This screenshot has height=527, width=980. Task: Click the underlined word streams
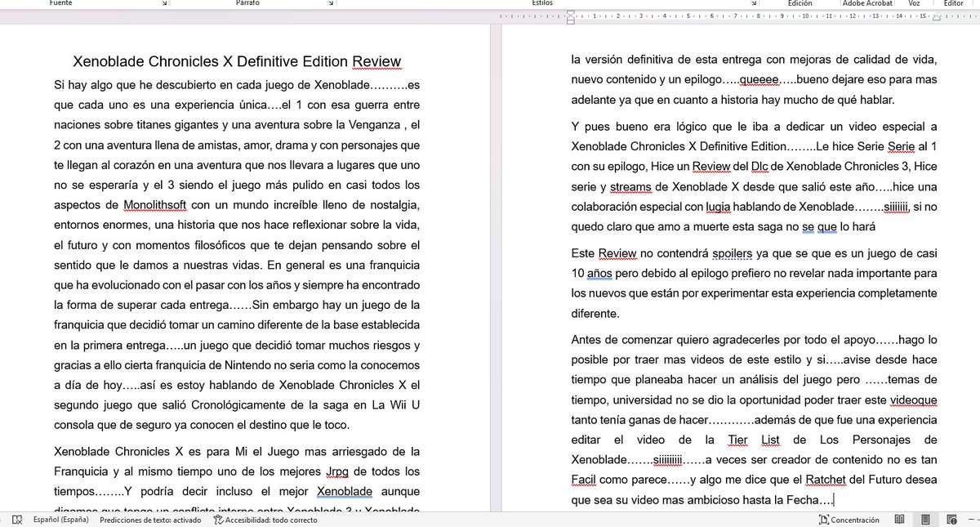click(632, 186)
